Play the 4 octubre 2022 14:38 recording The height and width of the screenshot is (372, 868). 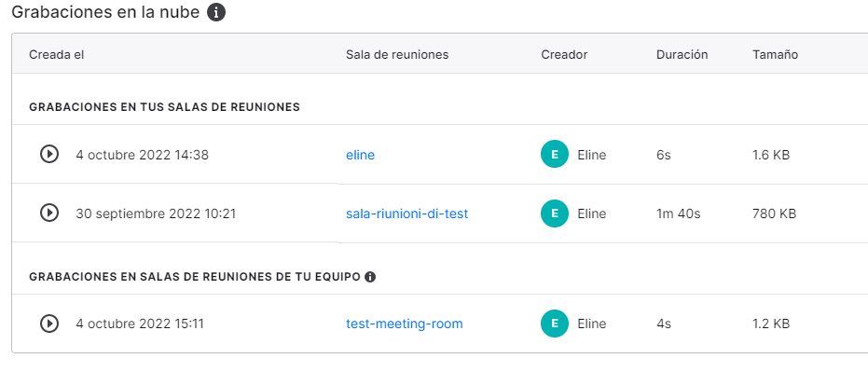pyautogui.click(x=49, y=154)
